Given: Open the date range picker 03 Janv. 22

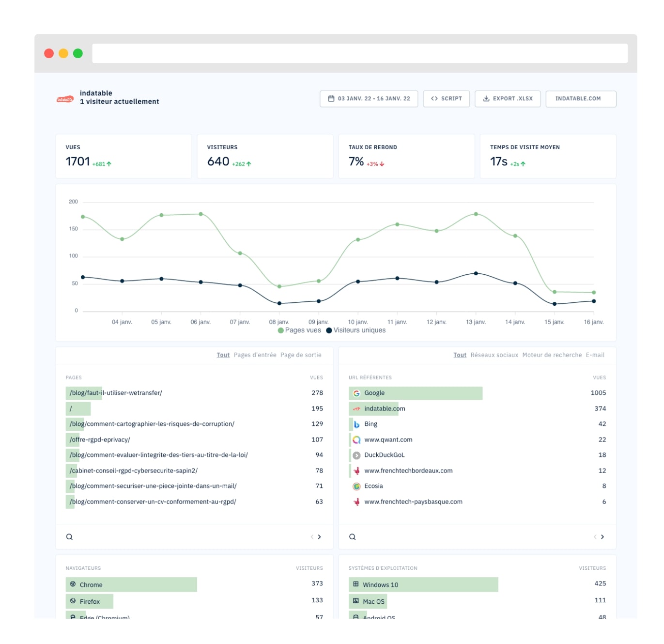Looking at the screenshot, I should 369,99.
